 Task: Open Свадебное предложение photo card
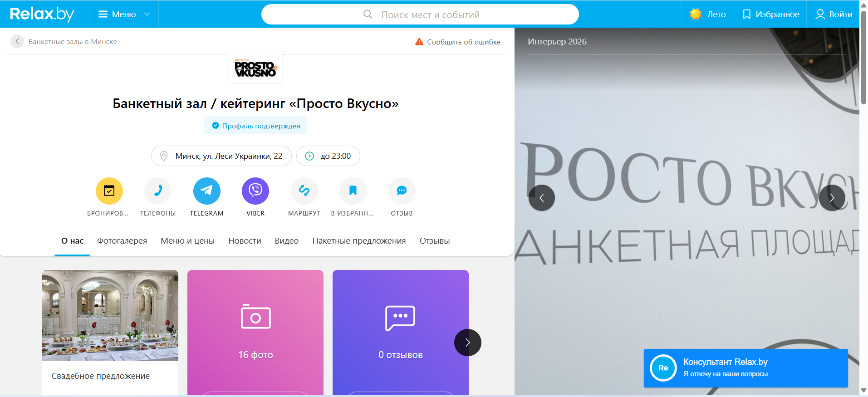click(x=110, y=332)
